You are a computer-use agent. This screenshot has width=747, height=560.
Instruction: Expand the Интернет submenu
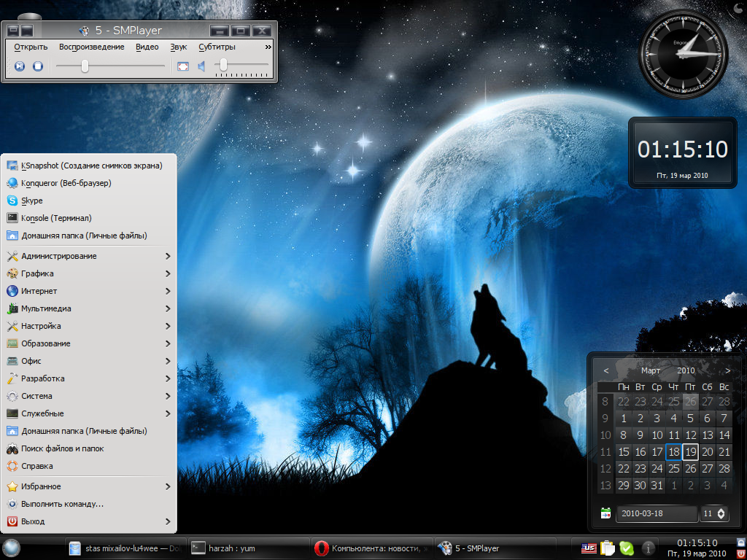coord(88,291)
